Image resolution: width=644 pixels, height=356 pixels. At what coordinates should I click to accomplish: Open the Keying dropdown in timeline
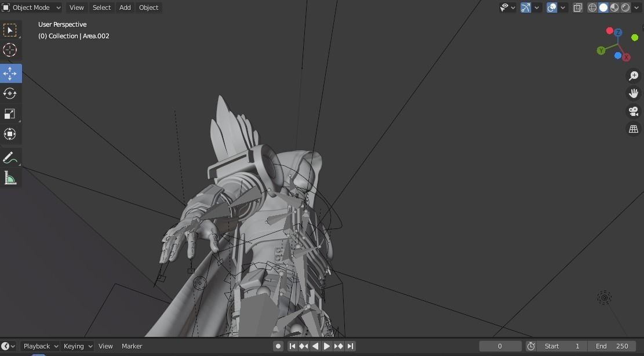77,346
